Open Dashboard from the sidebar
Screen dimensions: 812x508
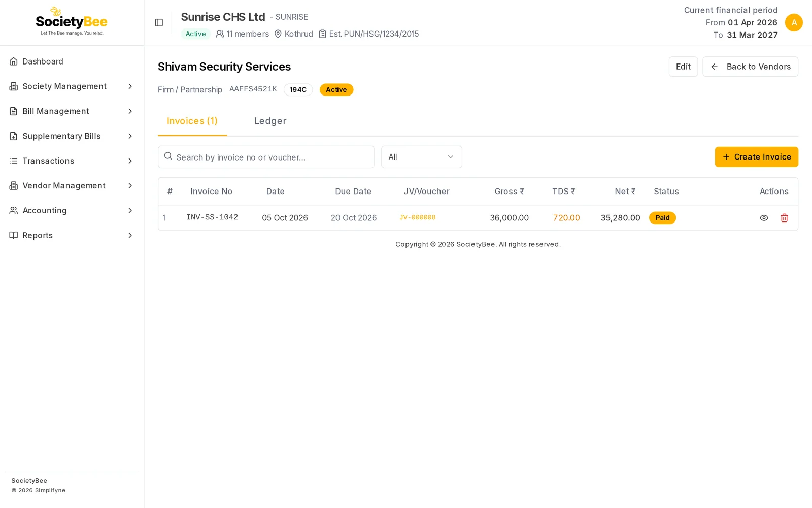pos(72,61)
